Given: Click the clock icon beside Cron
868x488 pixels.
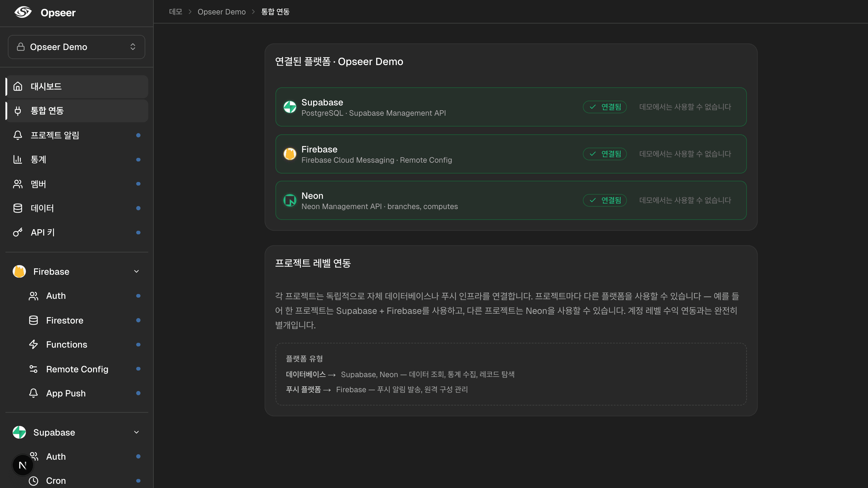Looking at the screenshot, I should coord(33,481).
